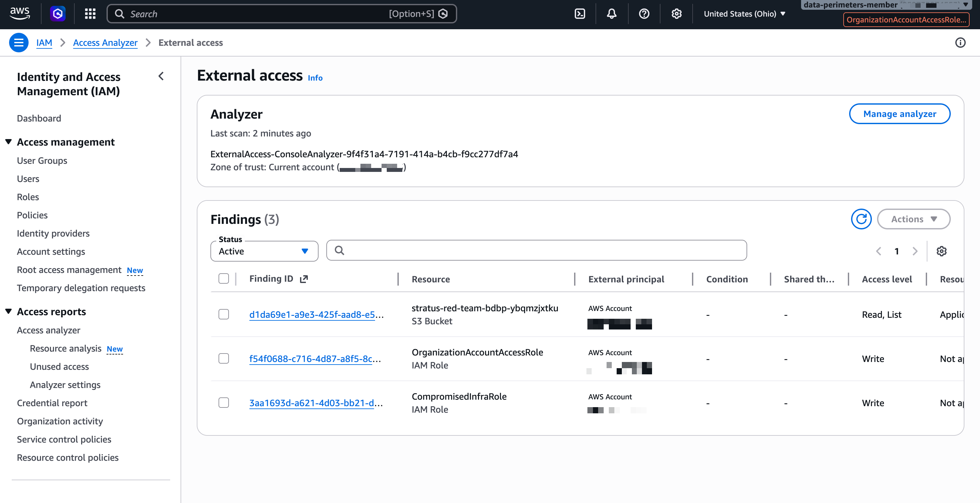Open Analyzer settings in sidebar
Viewport: 980px width, 503px height.
(65, 385)
